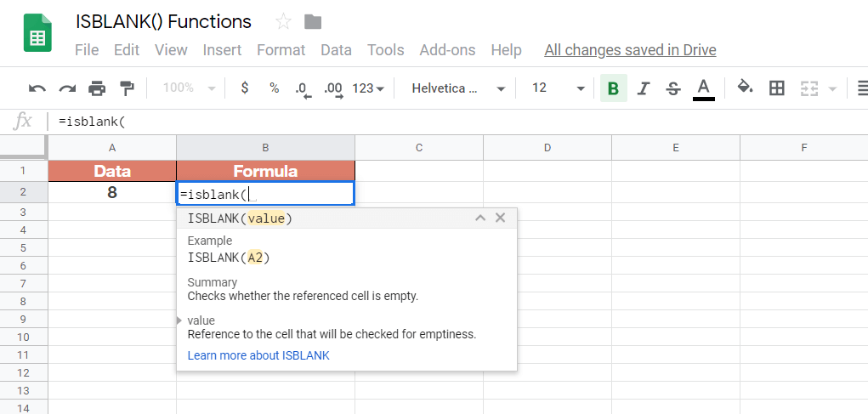This screenshot has height=414, width=868.
Task: Select cell A2 containing 8
Action: [112, 193]
